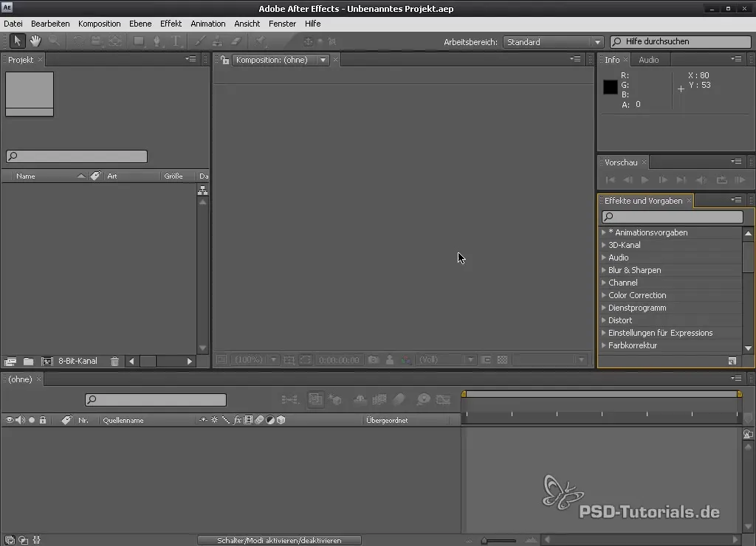Viewport: 756px width, 546px height.
Task: Select the Clone Stamp tool
Action: click(218, 41)
